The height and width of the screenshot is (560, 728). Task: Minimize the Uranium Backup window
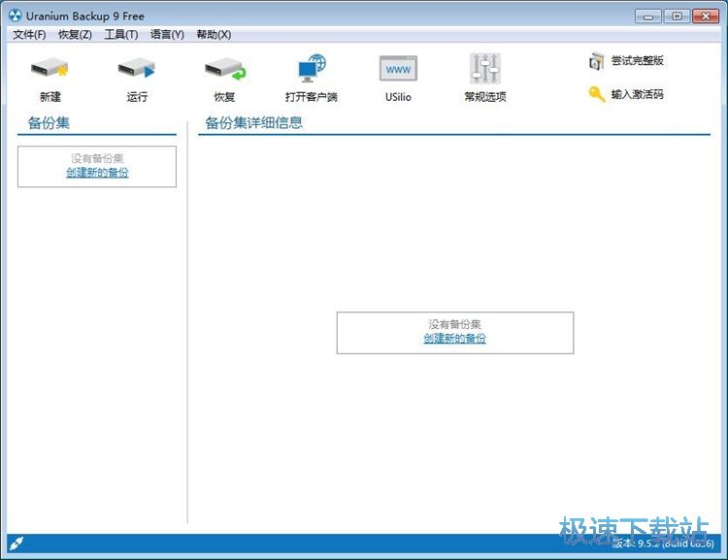pyautogui.click(x=648, y=16)
